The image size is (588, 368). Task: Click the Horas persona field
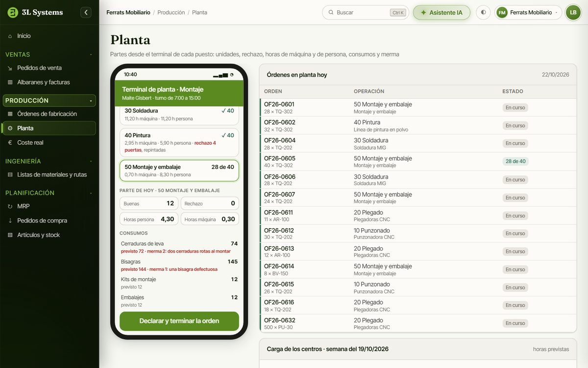[149, 219]
